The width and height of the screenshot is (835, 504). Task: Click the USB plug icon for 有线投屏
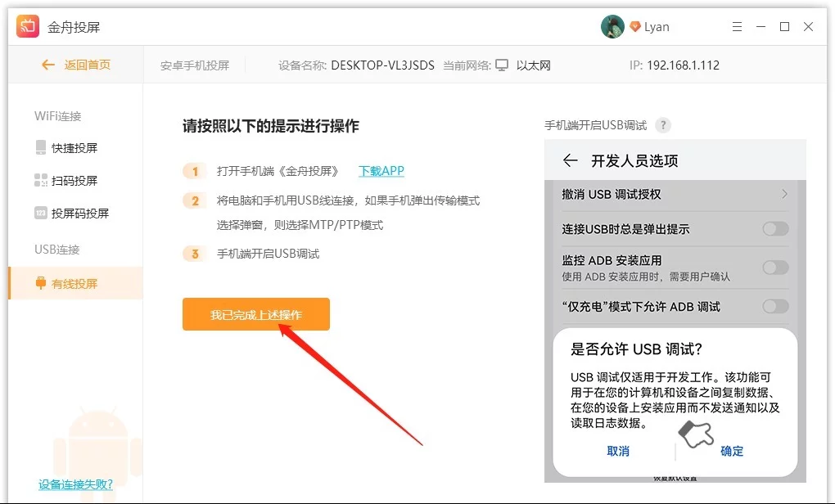click(x=40, y=283)
